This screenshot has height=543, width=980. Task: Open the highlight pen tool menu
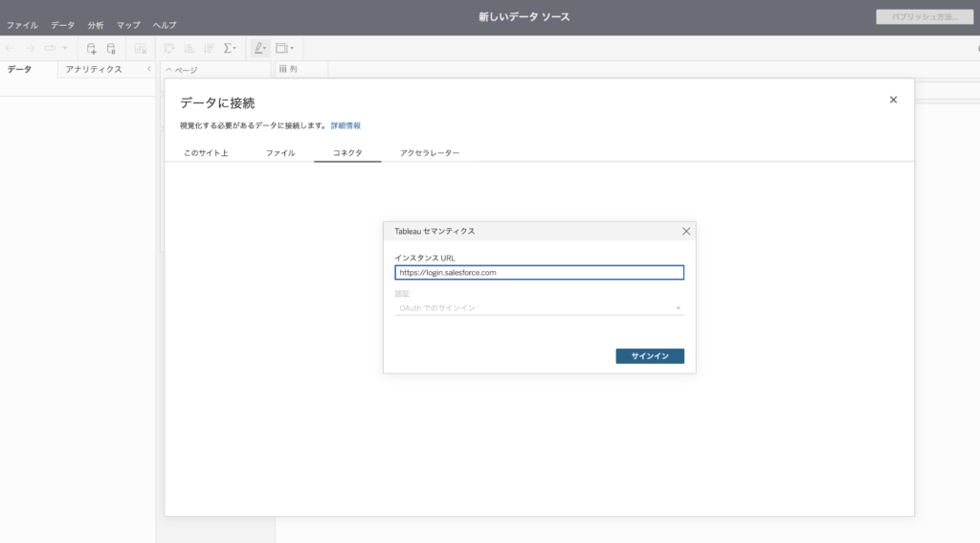(x=259, y=48)
